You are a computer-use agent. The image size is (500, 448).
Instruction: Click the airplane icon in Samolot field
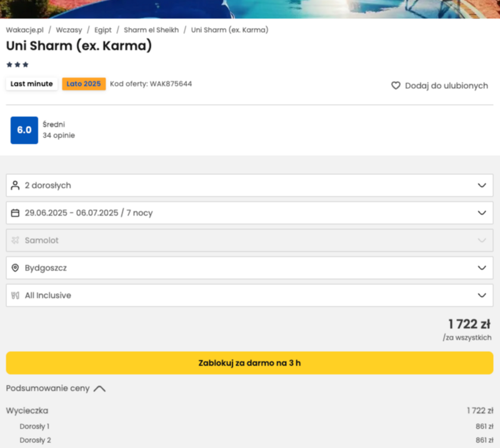pos(15,240)
